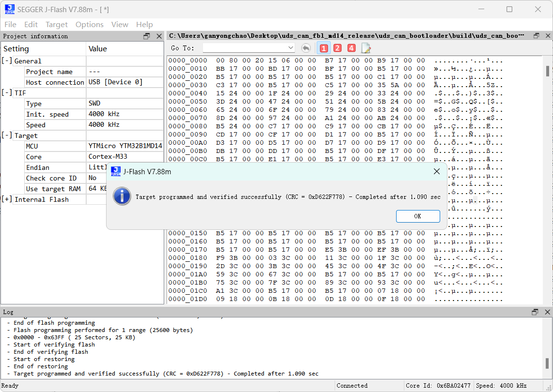Click OK in the J-Flash dialog

coord(417,216)
